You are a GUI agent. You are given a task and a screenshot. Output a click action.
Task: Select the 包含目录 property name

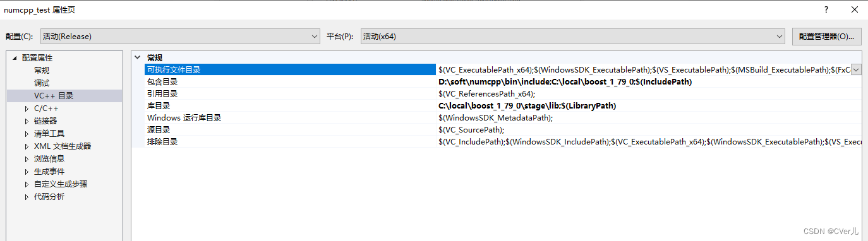(162, 82)
